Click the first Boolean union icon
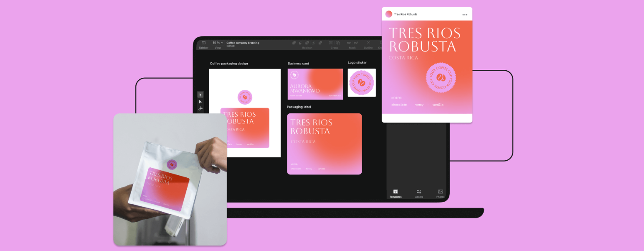Image resolution: width=644 pixels, height=251 pixels. pos(294,43)
